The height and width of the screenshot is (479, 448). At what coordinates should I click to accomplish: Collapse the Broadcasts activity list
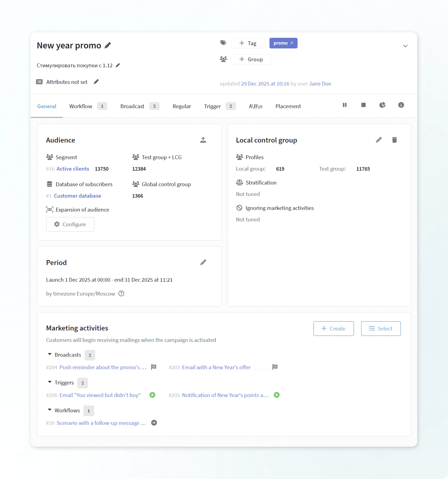pyautogui.click(x=50, y=354)
